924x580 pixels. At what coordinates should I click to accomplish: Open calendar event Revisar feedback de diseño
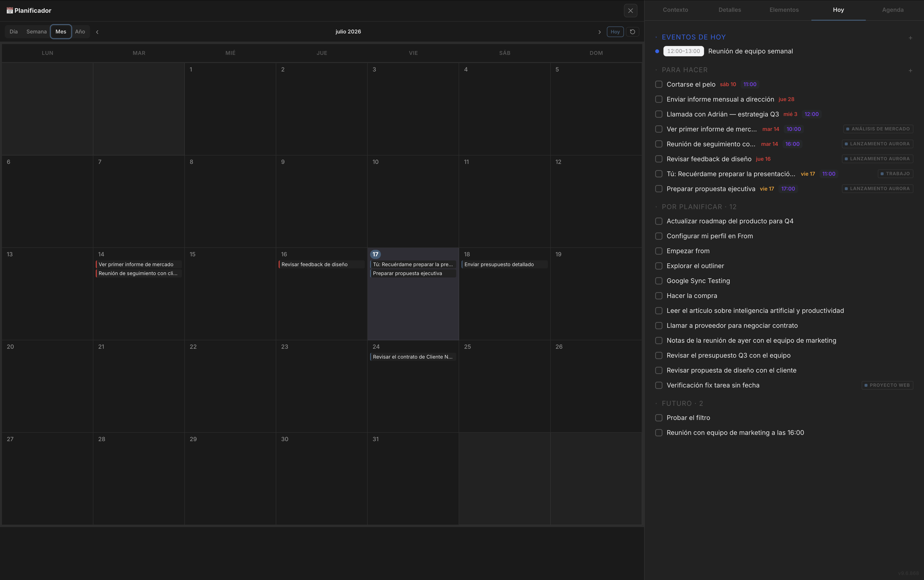click(x=321, y=264)
